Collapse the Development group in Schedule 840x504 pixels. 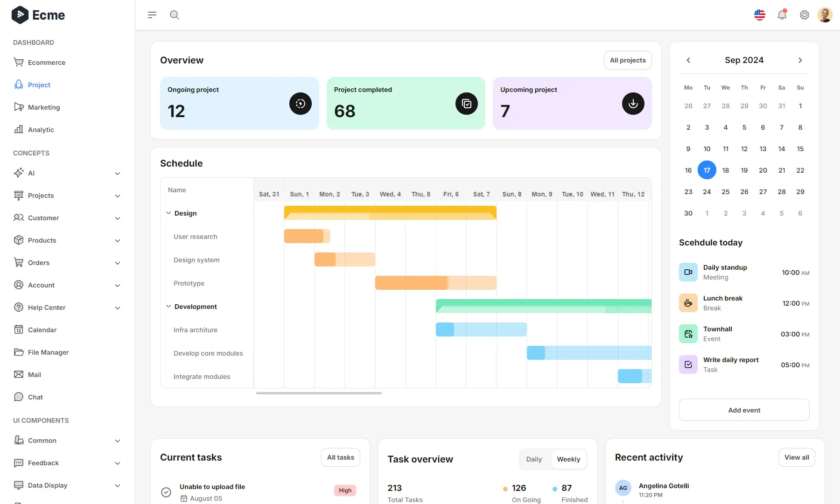point(168,306)
